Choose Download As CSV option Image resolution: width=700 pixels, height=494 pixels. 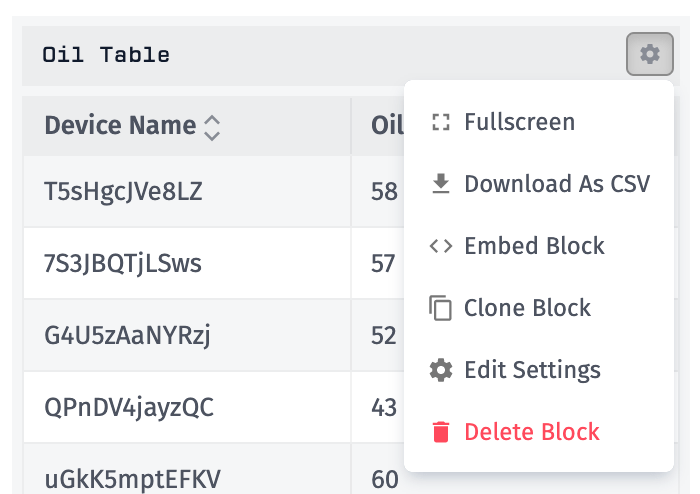tap(557, 184)
